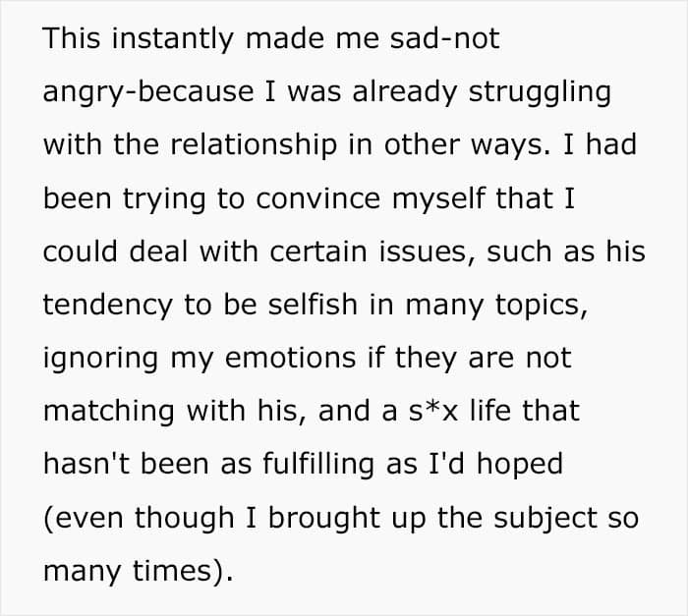The width and height of the screenshot is (688, 616).
Task: Click the word "instantly" in the first line
Action: pyautogui.click(x=172, y=38)
